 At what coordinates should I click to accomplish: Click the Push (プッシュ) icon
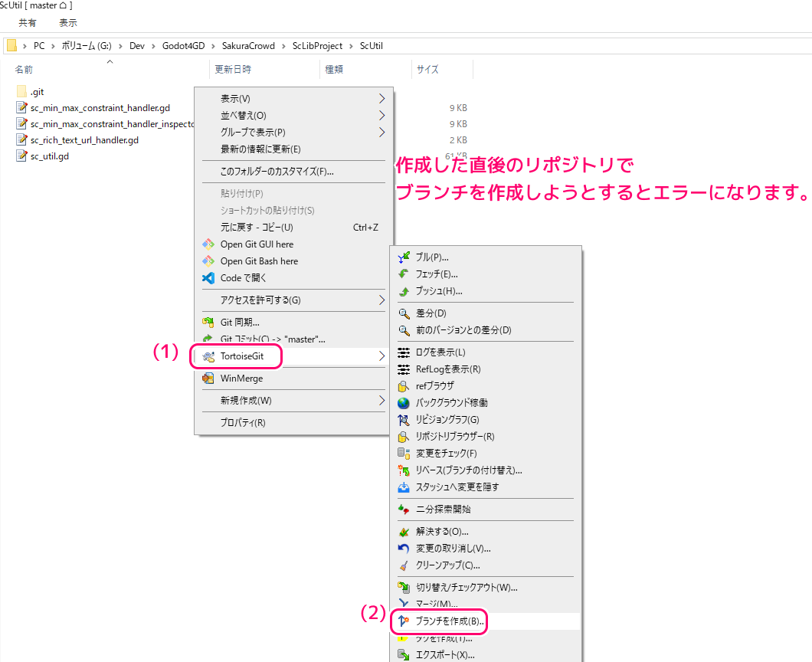(404, 291)
